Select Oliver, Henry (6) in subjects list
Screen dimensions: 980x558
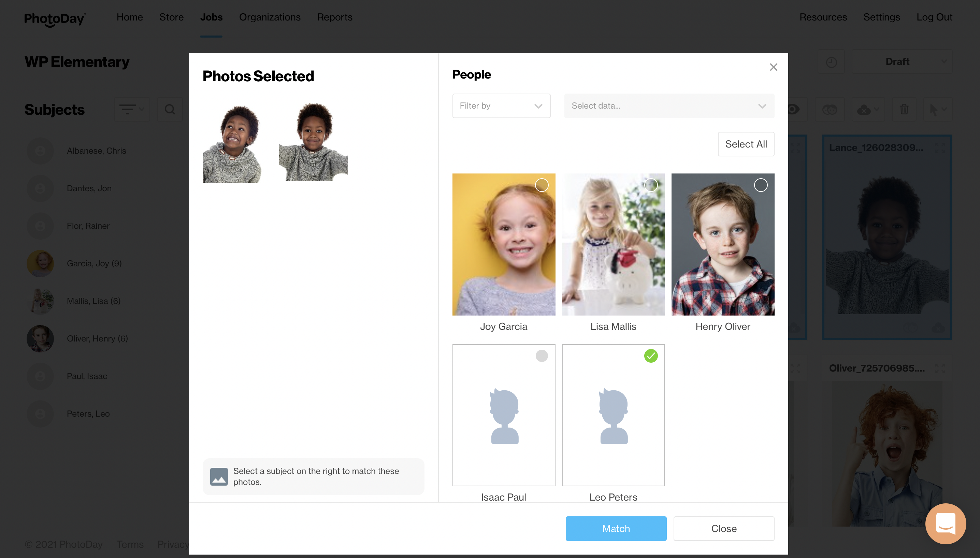coord(97,338)
